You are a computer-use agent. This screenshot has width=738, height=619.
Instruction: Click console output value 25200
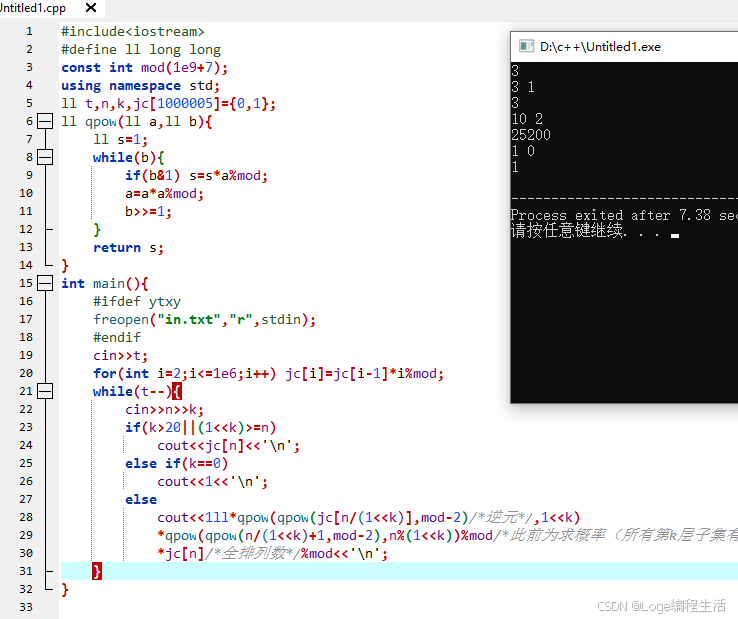click(531, 135)
